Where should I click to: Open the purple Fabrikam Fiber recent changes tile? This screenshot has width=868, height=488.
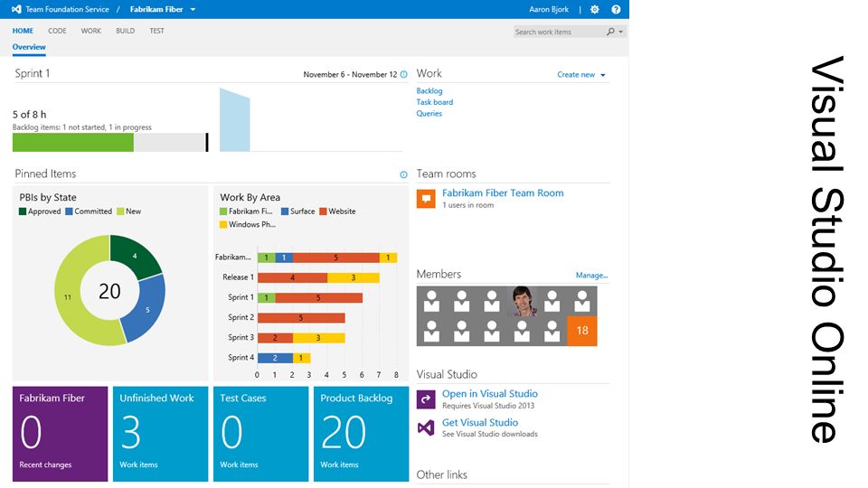point(60,434)
